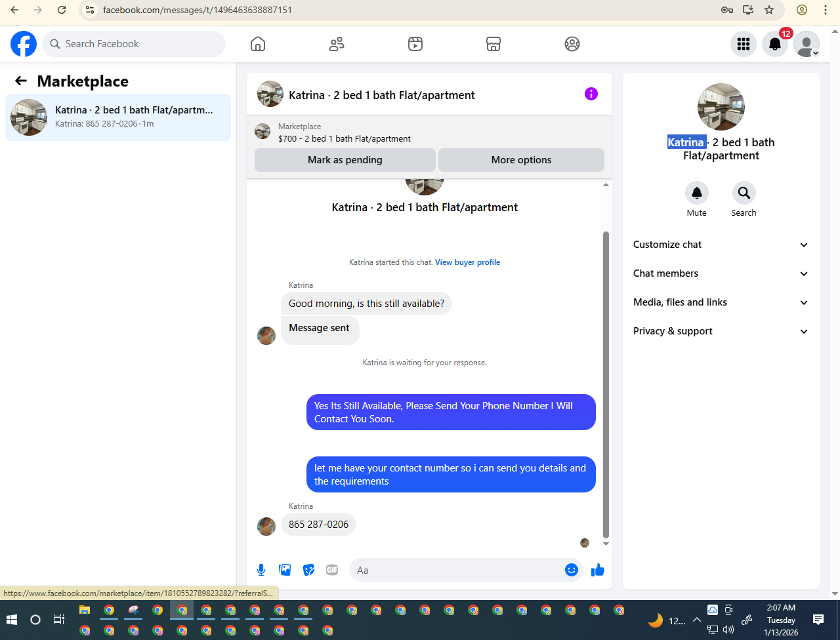Open the Home feed icon
840x640 pixels.
258,44
